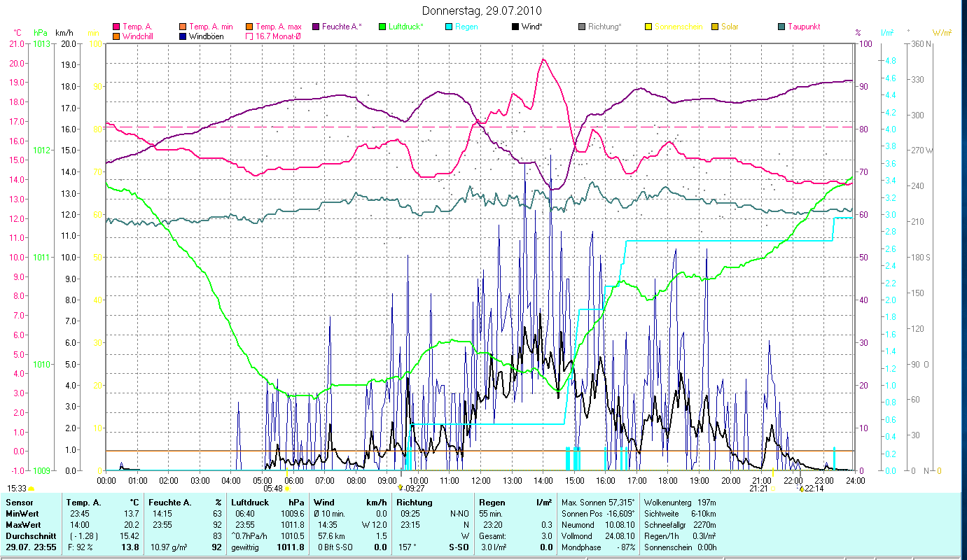Click the minimum humidity value 63
Viewport: 967px width, 560px height.
pos(217,513)
